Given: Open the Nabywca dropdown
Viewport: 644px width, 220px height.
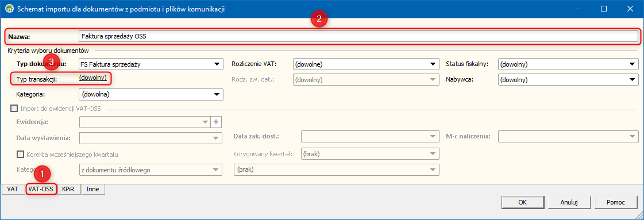Looking at the screenshot, I should tap(568, 80).
